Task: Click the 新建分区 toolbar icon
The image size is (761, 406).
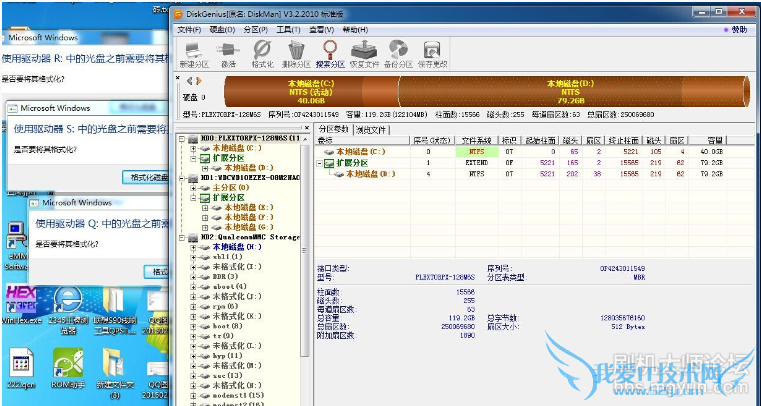Action: click(x=193, y=52)
